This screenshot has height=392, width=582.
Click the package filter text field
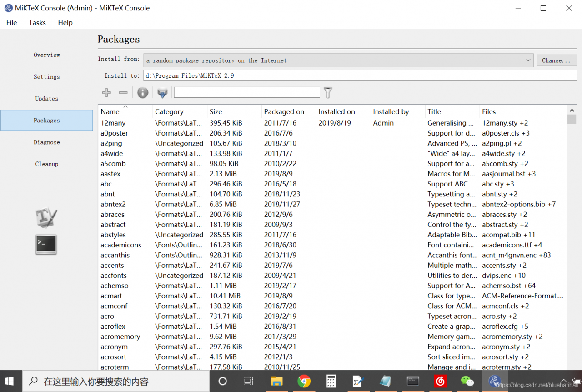[247, 93]
